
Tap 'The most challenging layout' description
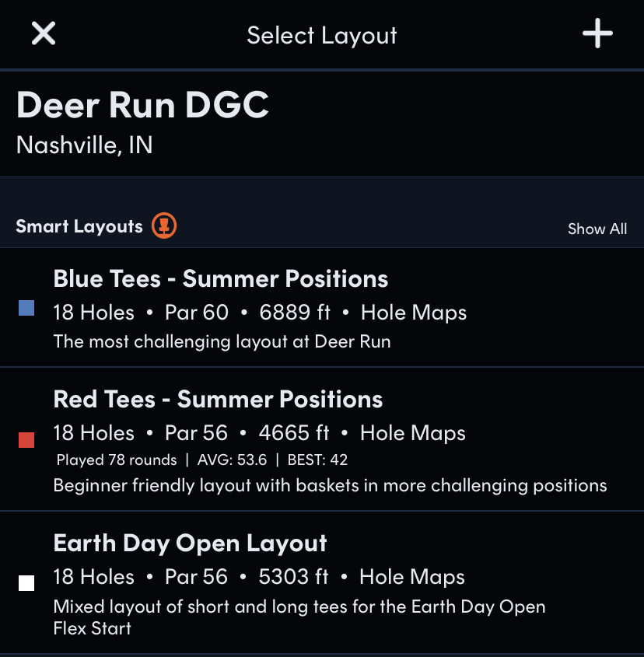pyautogui.click(x=222, y=341)
